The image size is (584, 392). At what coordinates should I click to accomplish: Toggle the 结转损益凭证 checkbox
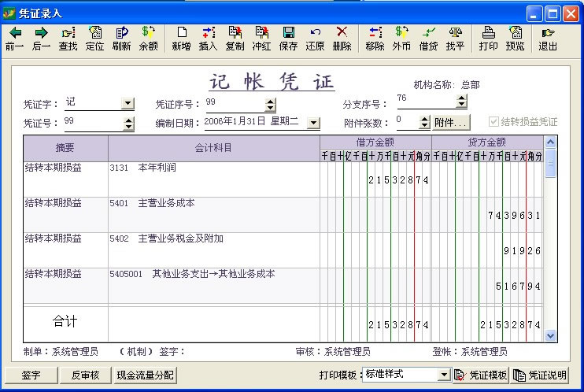(493, 122)
